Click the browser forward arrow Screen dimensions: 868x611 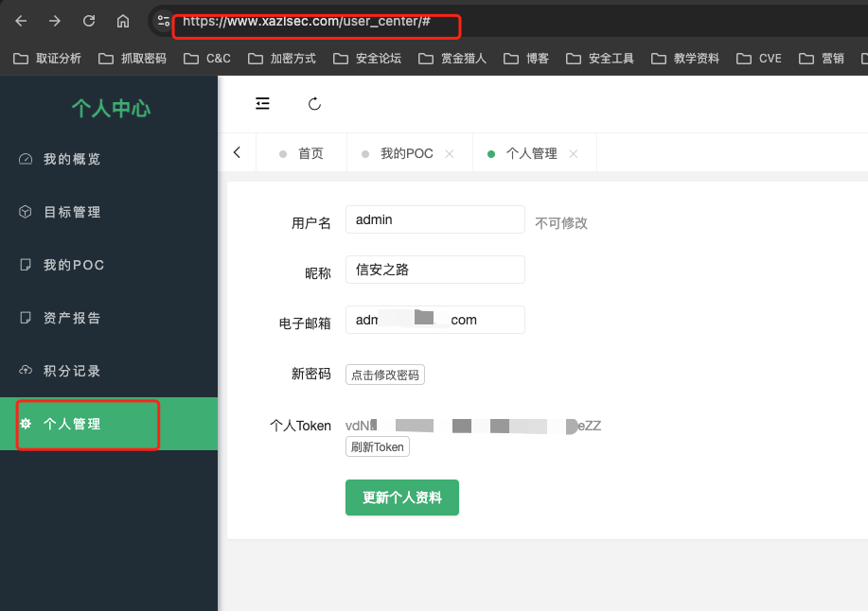[x=54, y=21]
